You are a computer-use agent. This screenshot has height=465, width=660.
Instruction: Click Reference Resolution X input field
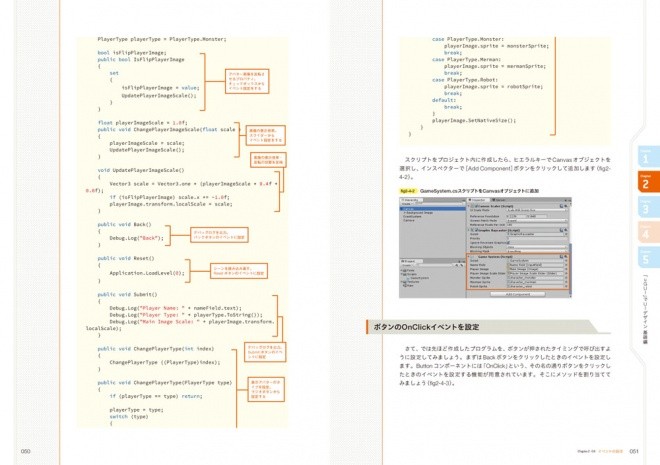(x=517, y=216)
